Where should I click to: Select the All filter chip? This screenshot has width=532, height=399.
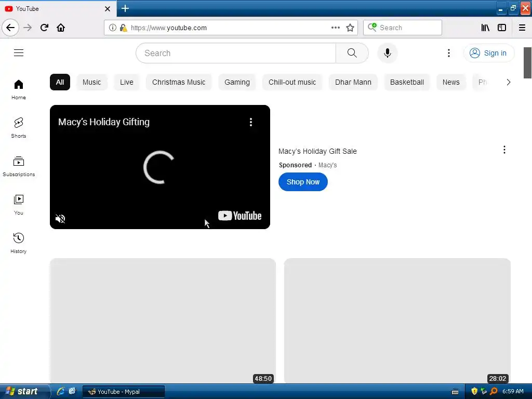coord(60,82)
